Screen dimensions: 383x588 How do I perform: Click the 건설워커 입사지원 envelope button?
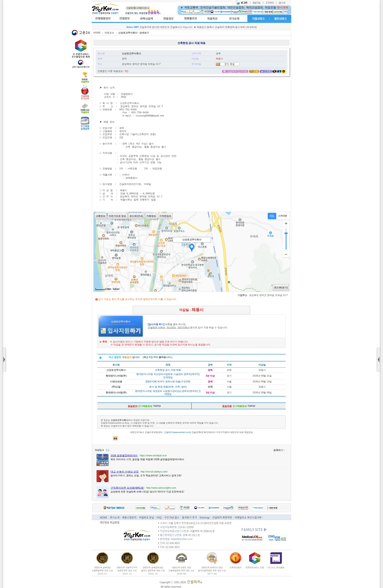click(x=235, y=71)
